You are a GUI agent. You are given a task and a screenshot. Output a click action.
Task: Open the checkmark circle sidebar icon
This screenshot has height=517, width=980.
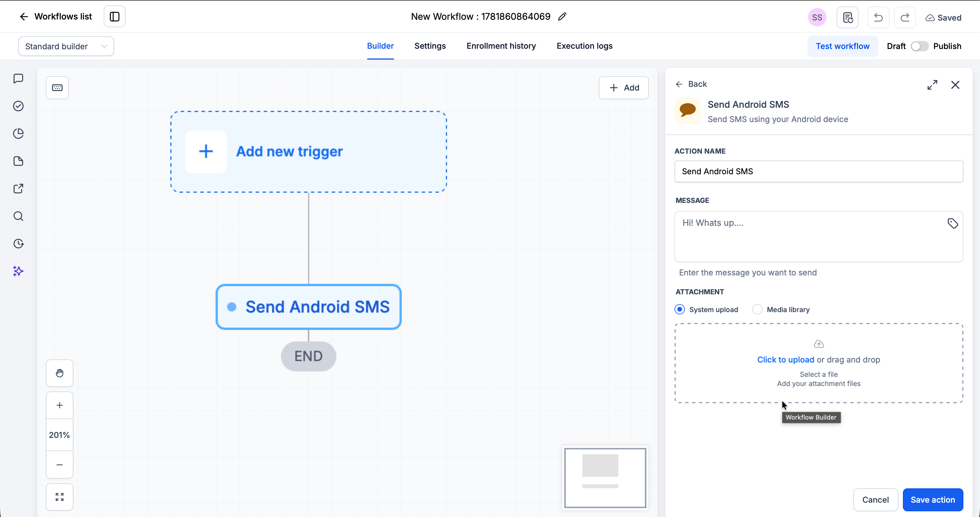tap(18, 106)
